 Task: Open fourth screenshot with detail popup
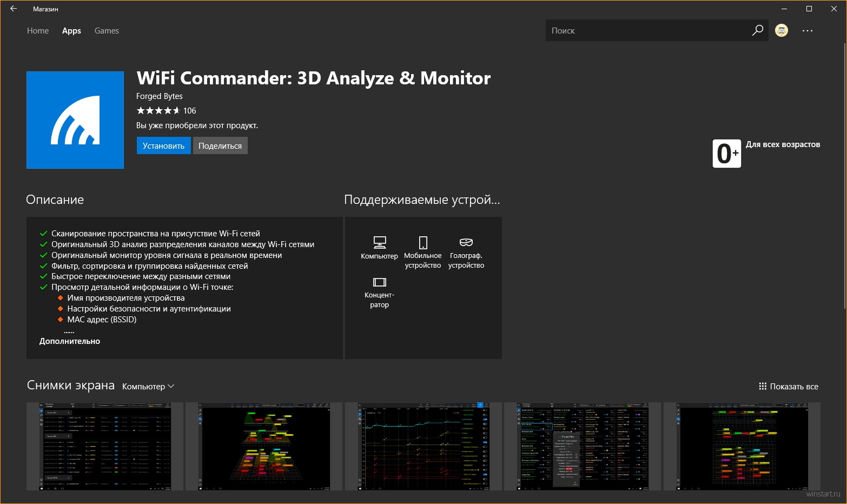583,447
